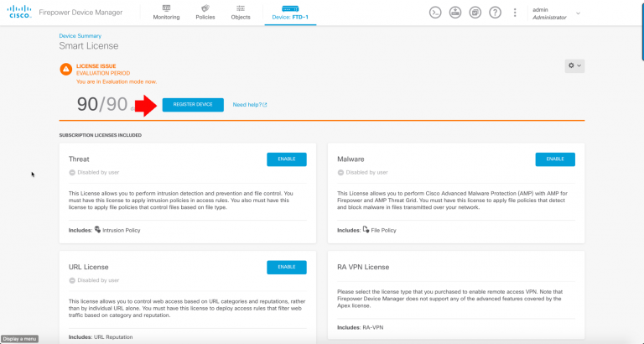The image size is (644, 344).
Task: Enable the Threat license
Action: [x=287, y=159]
